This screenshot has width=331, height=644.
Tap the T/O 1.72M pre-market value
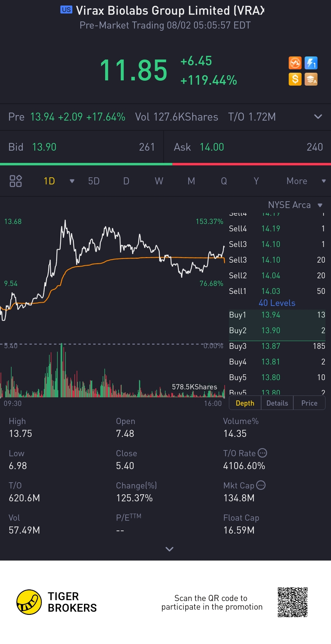252,117
